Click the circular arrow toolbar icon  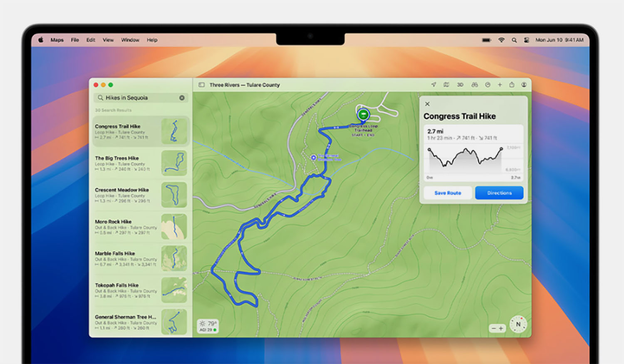488,84
